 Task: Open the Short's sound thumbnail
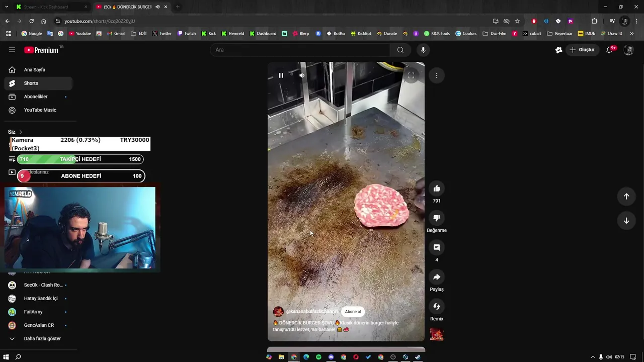point(437,334)
